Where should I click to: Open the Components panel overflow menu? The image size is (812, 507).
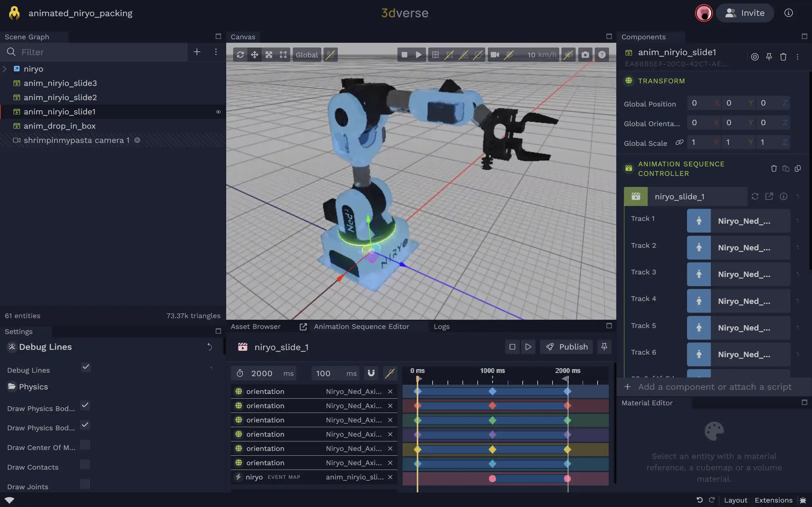pos(798,57)
